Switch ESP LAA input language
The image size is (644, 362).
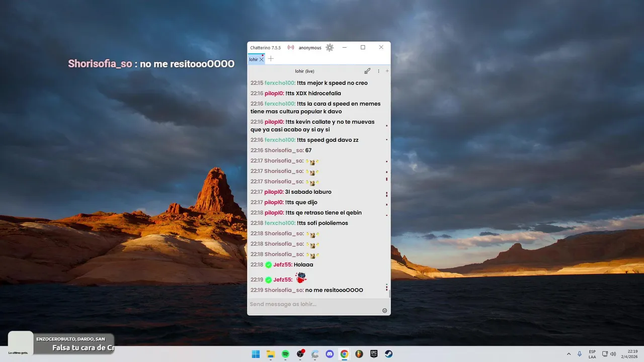pos(592,354)
